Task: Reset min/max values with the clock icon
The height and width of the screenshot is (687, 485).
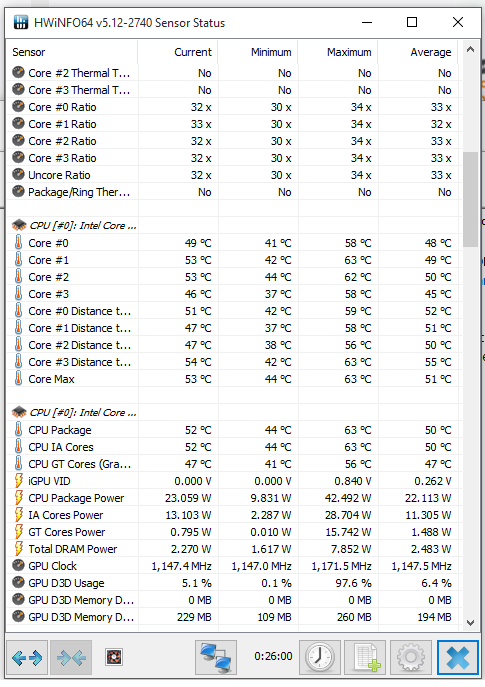Action: click(x=320, y=657)
